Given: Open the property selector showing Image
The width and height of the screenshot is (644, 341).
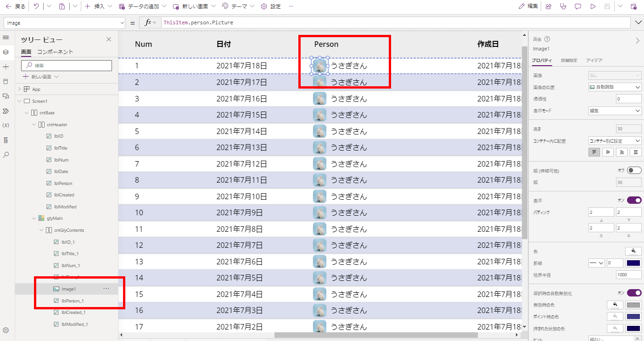Looking at the screenshot, I should 64,22.
